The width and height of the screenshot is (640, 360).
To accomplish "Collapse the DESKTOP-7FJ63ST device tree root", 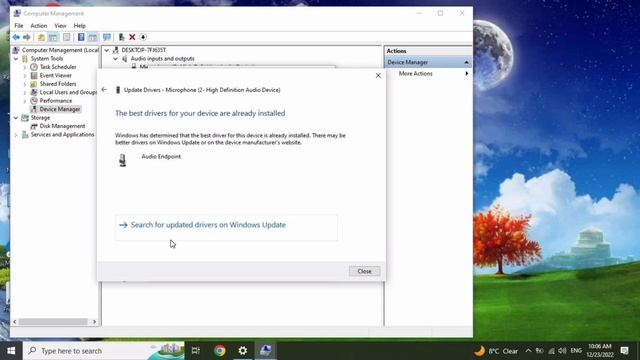I will (x=107, y=50).
